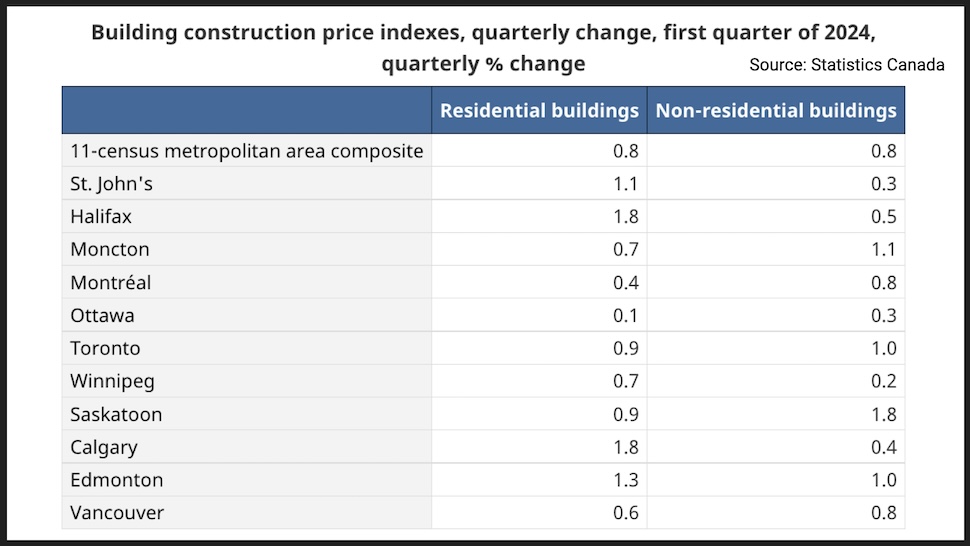Image resolution: width=970 pixels, height=546 pixels.
Task: Select the 11-census metropolitan area composite row label
Action: 247,151
